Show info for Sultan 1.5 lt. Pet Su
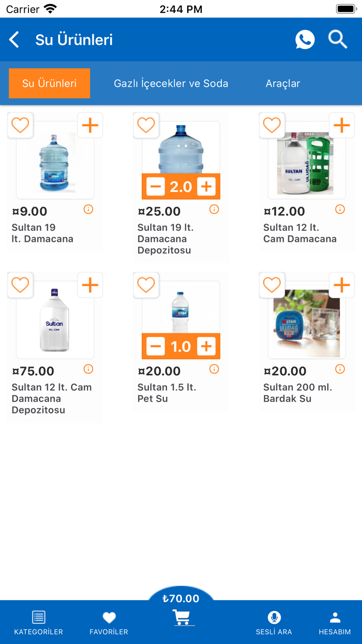Viewport: 362px width, 644px height. (x=214, y=369)
